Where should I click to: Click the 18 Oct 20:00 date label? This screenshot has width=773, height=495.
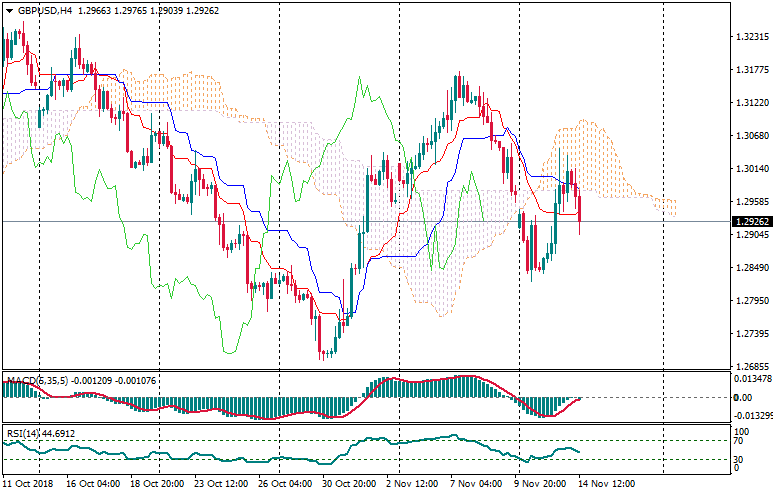pyautogui.click(x=156, y=483)
